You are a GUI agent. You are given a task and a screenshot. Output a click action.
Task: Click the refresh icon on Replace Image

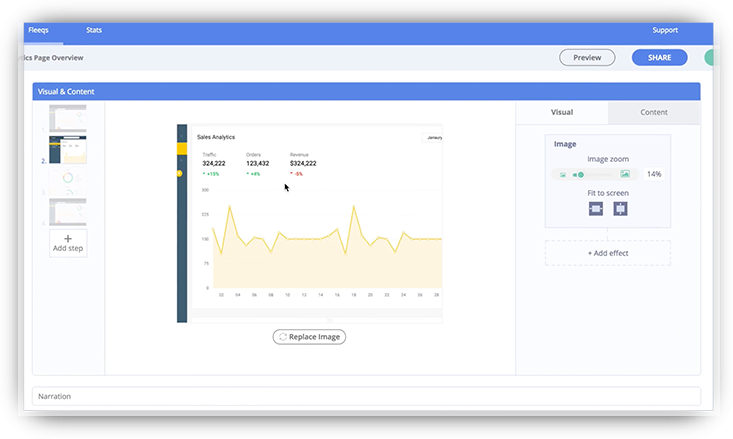click(282, 337)
